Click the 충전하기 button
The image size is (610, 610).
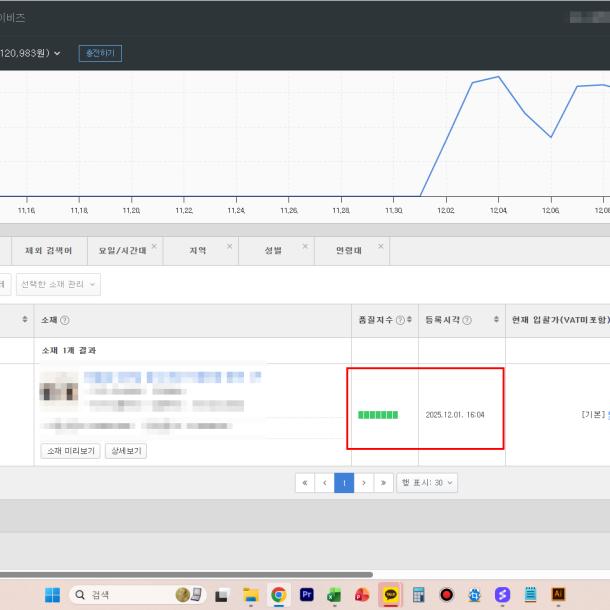coord(100,53)
